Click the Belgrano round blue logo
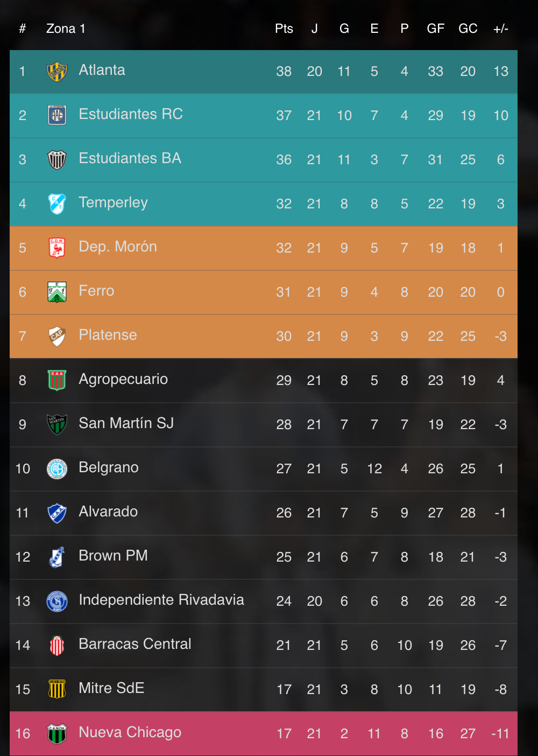Viewport: 538px width, 756px height. [x=57, y=468]
